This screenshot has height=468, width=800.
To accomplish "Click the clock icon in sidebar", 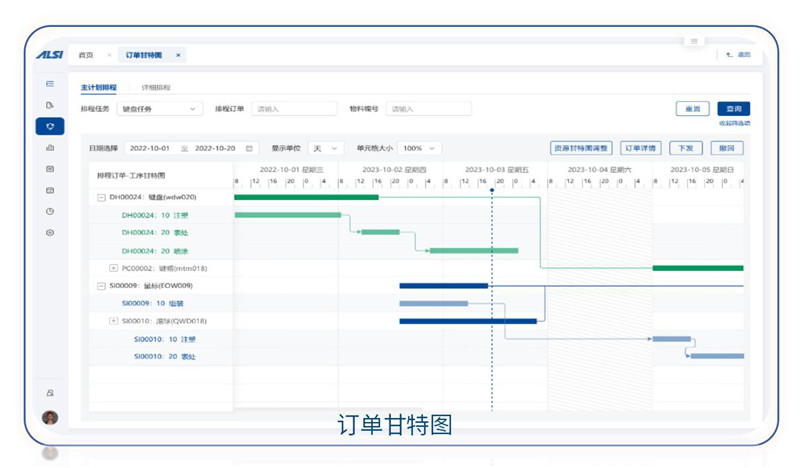I will [x=50, y=211].
